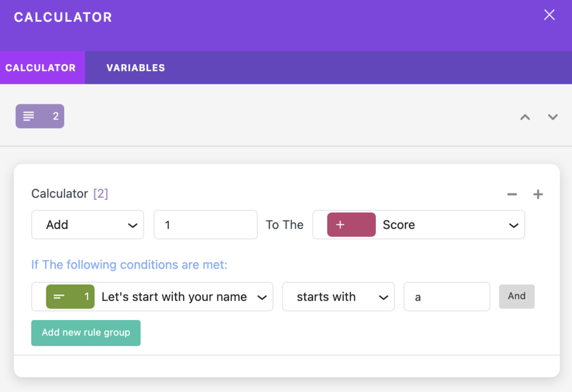
Task: Move to the next block with the down chevron
Action: 552,117
